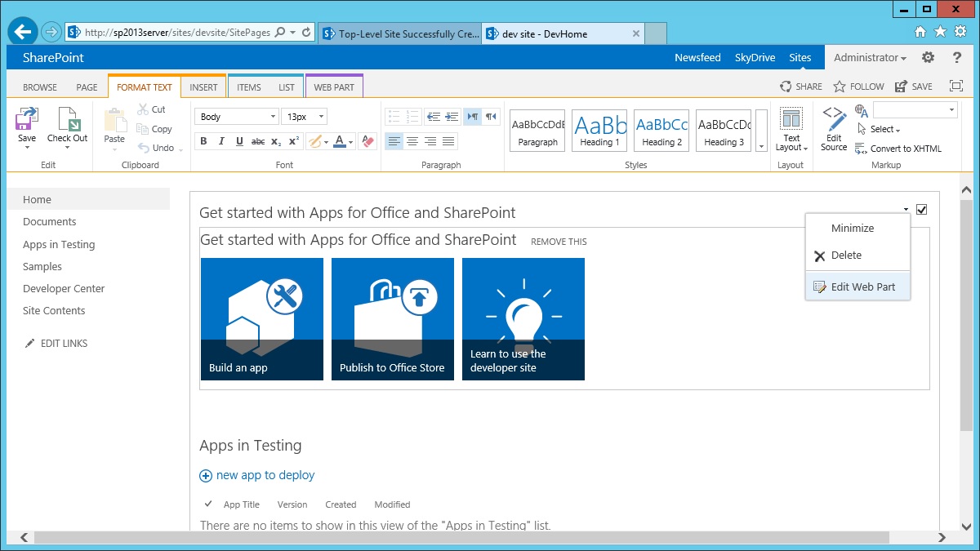980x551 pixels.
Task: Open the Administrator account menu
Action: point(868,57)
